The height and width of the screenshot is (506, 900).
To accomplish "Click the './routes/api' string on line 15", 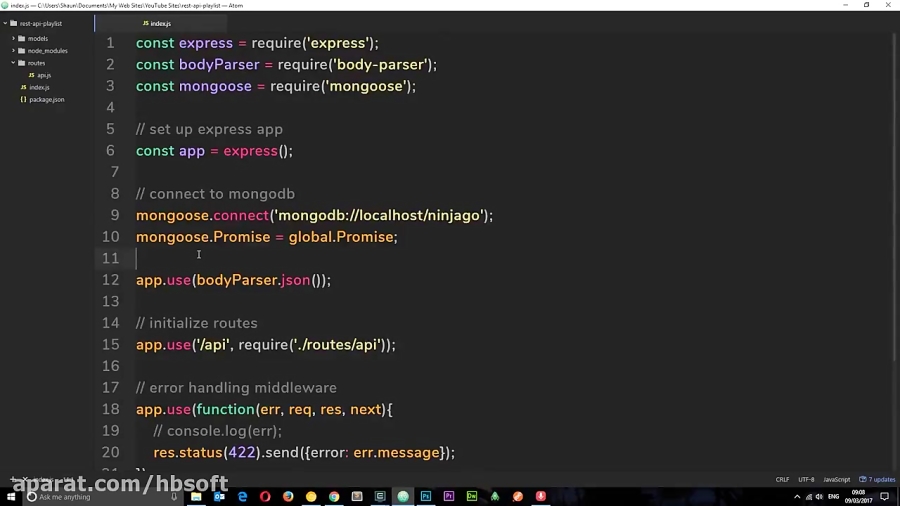I will coord(336,345).
